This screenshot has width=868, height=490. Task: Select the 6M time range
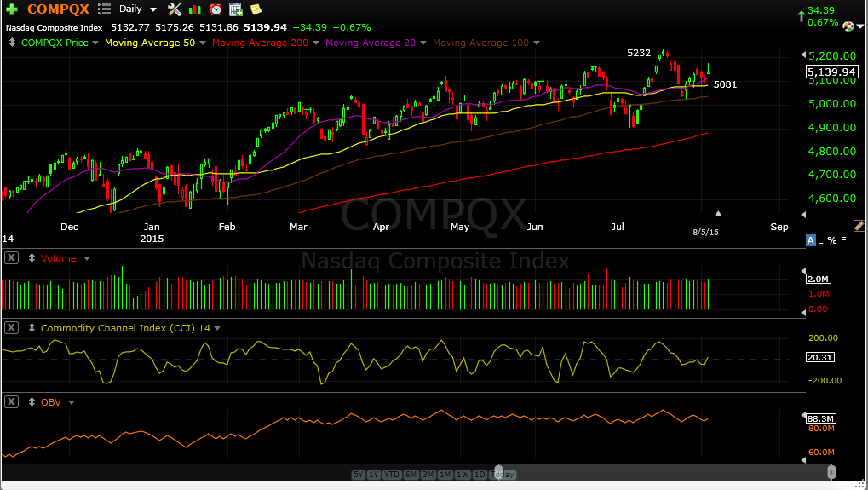click(x=411, y=475)
